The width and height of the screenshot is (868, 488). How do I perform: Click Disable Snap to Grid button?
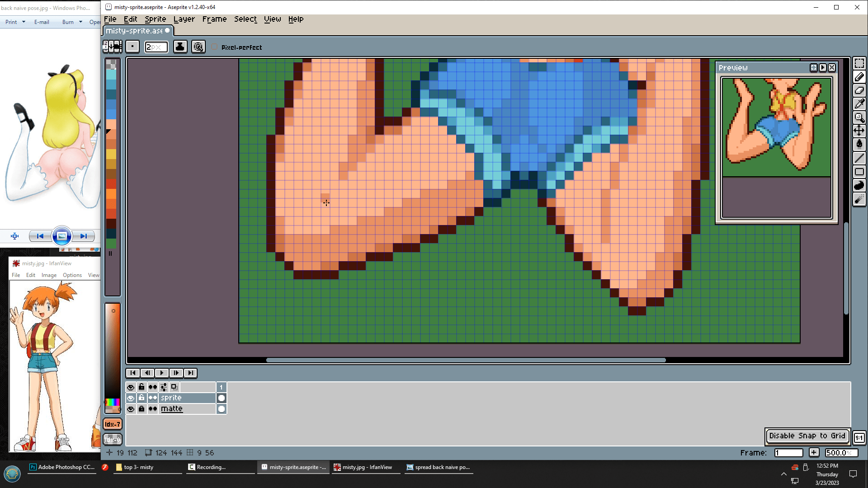pyautogui.click(x=807, y=436)
